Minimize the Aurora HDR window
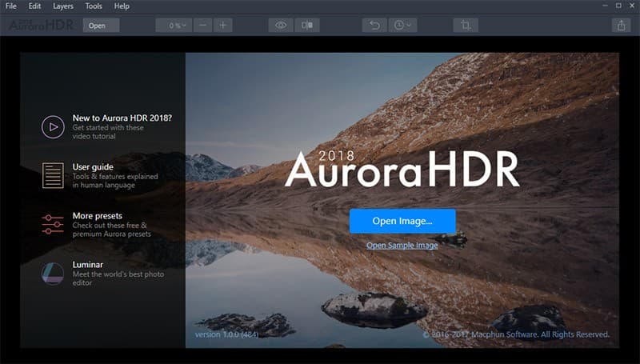This screenshot has height=364, width=640. click(606, 6)
